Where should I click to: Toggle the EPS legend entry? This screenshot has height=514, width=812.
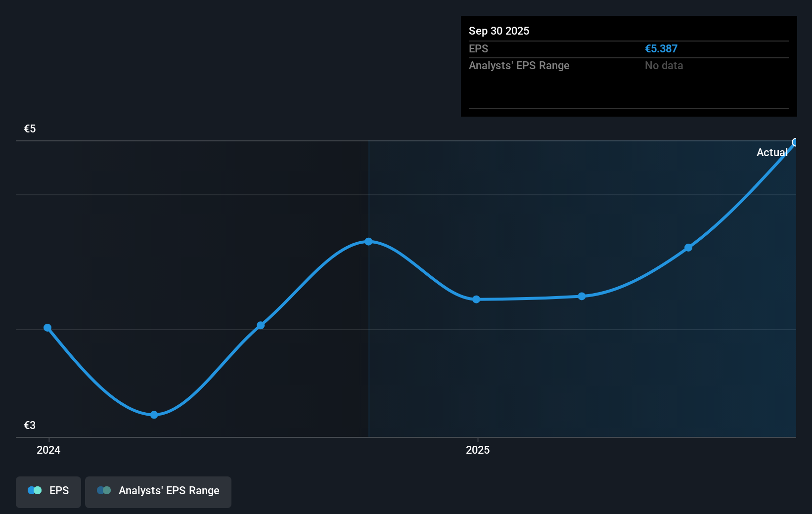tap(48, 491)
